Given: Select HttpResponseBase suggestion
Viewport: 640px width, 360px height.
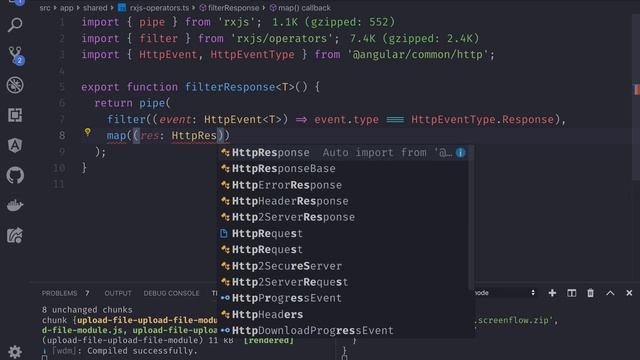Looking at the screenshot, I should [x=342, y=169].
